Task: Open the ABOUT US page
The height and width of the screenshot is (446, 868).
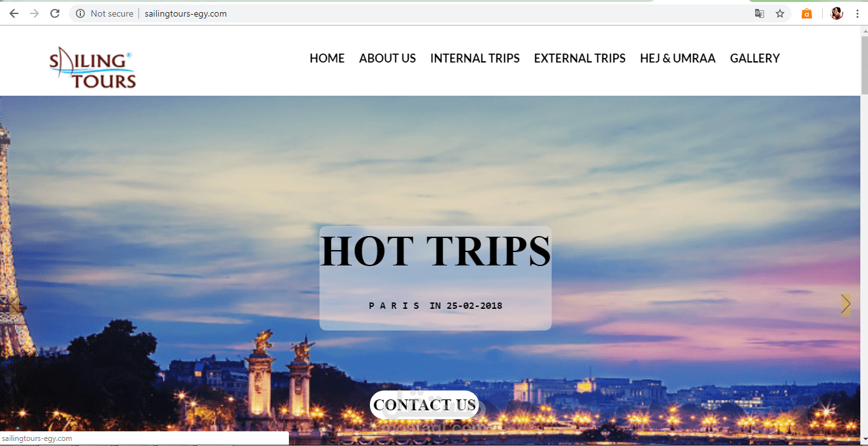Action: (387, 58)
